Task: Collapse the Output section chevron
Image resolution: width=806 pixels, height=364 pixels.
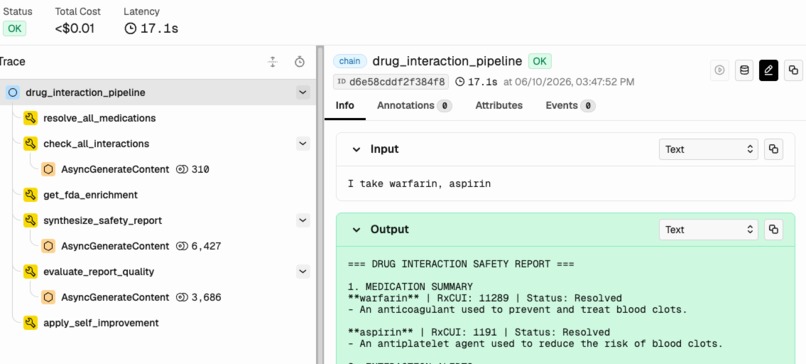Action: 356,229
